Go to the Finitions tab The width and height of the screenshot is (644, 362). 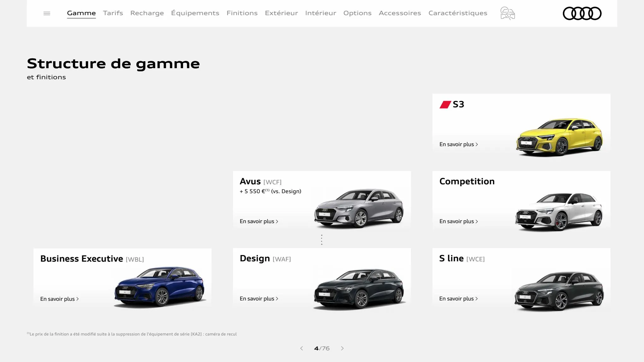242,13
